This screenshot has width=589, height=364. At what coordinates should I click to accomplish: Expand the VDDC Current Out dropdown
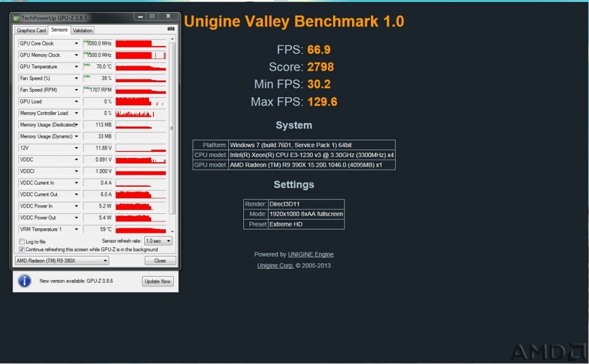tap(77, 194)
